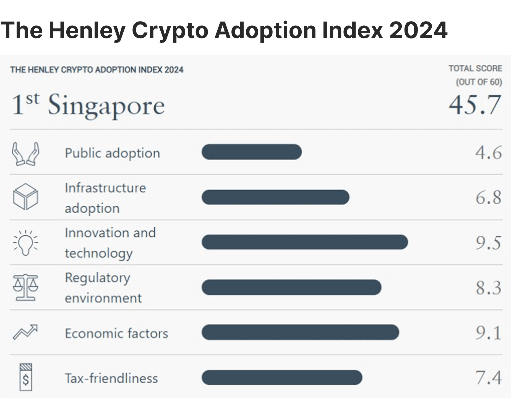Click the Tax-friendliness label text

click(x=111, y=378)
